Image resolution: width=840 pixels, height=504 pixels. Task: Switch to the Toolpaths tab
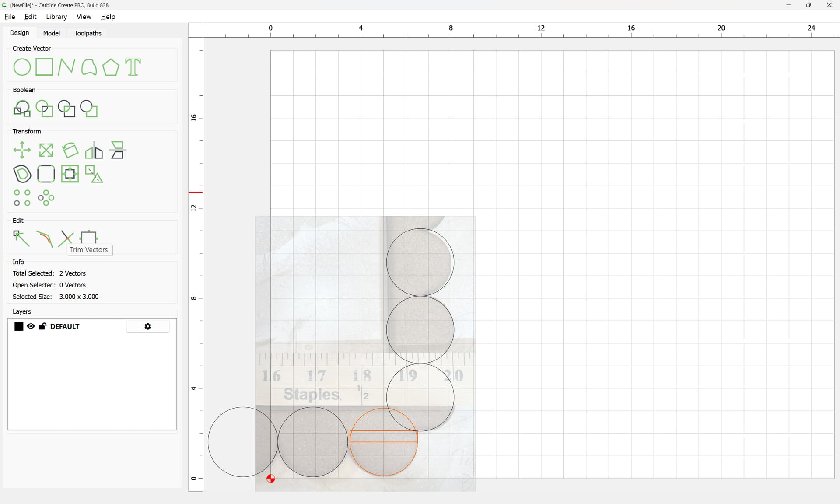pyautogui.click(x=87, y=33)
